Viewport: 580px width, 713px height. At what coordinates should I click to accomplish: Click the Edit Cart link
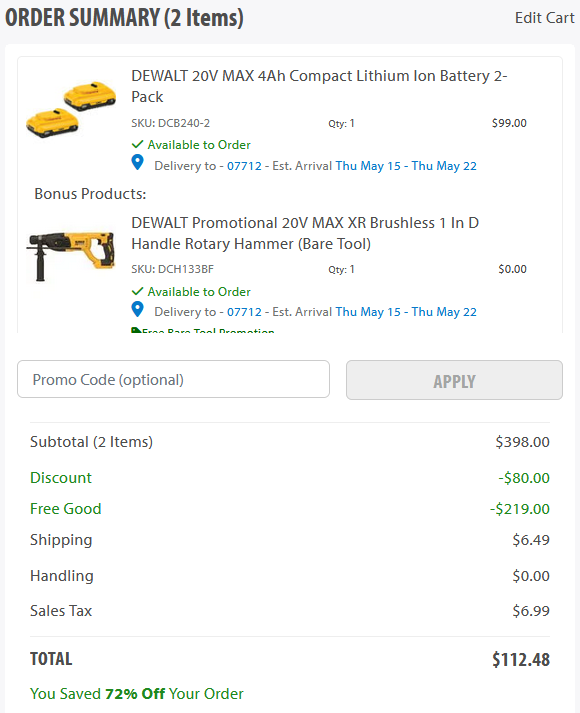click(545, 18)
